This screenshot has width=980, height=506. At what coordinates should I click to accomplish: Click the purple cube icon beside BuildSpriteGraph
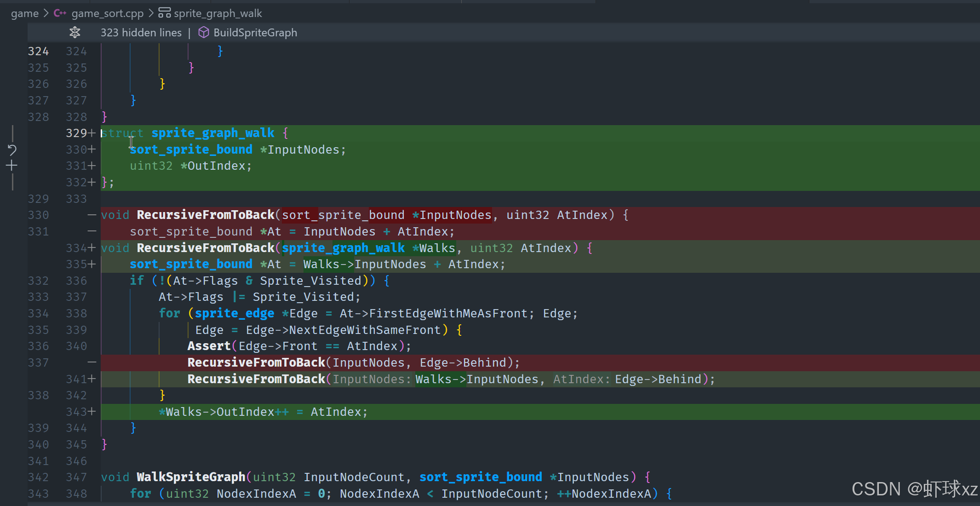coord(203,33)
